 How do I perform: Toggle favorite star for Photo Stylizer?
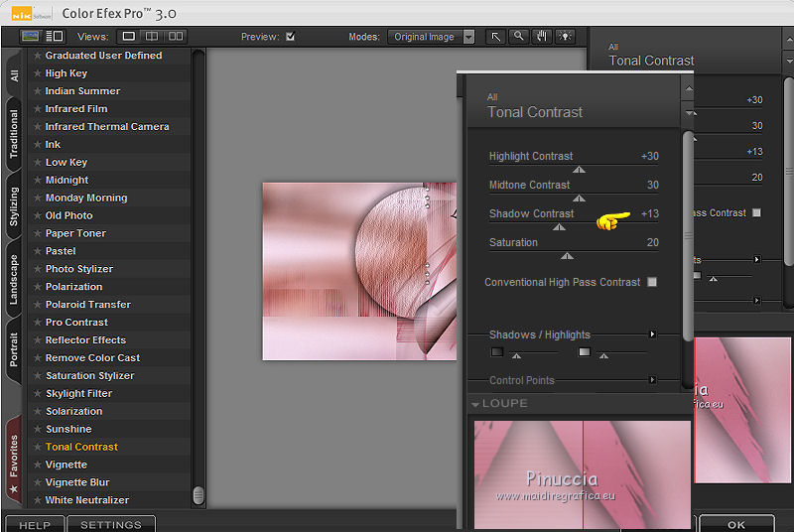(x=37, y=268)
